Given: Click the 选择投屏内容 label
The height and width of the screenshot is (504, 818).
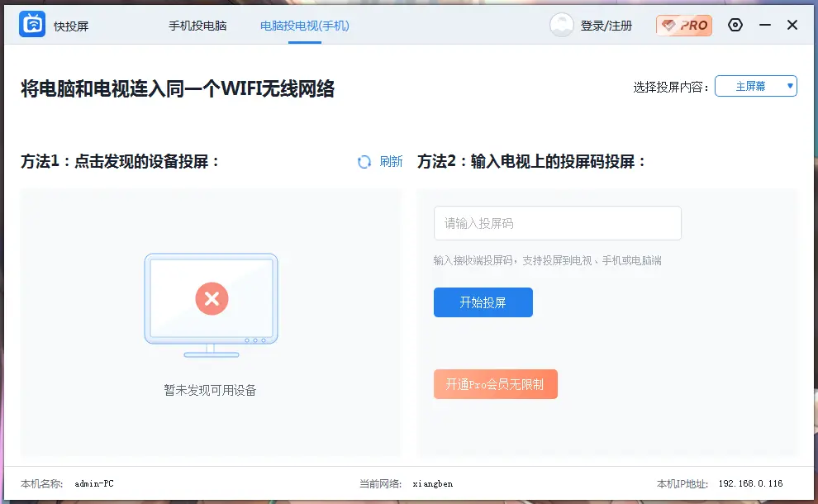Looking at the screenshot, I should click(x=670, y=87).
